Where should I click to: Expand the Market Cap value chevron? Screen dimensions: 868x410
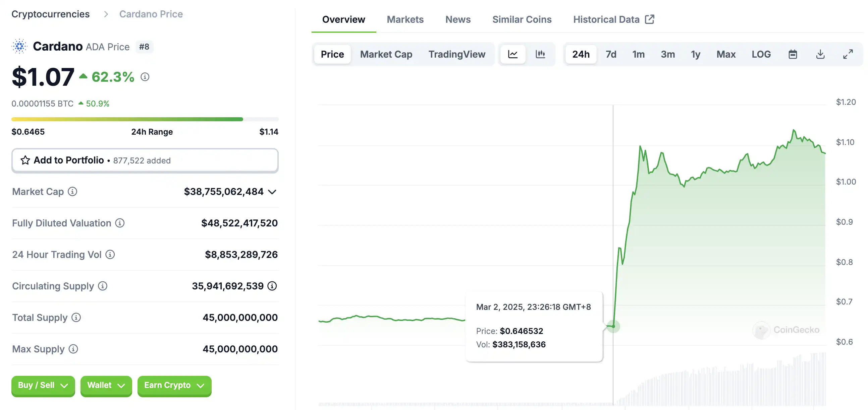[x=272, y=192]
